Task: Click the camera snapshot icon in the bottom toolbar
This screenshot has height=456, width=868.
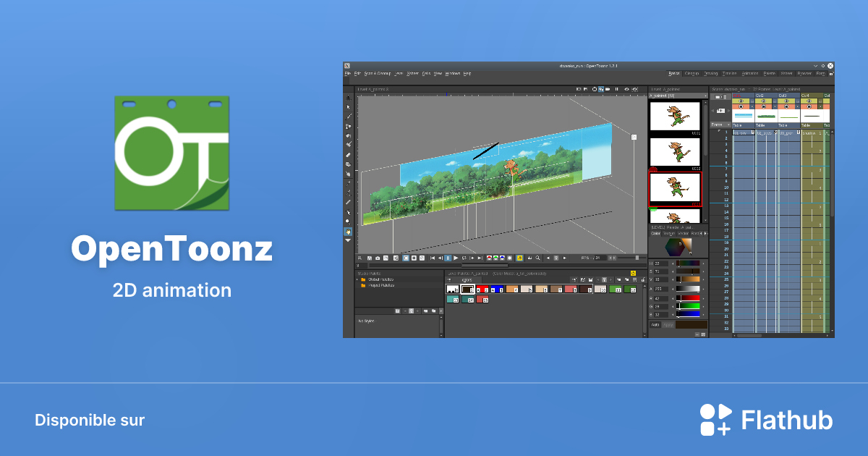Action: pos(378,257)
